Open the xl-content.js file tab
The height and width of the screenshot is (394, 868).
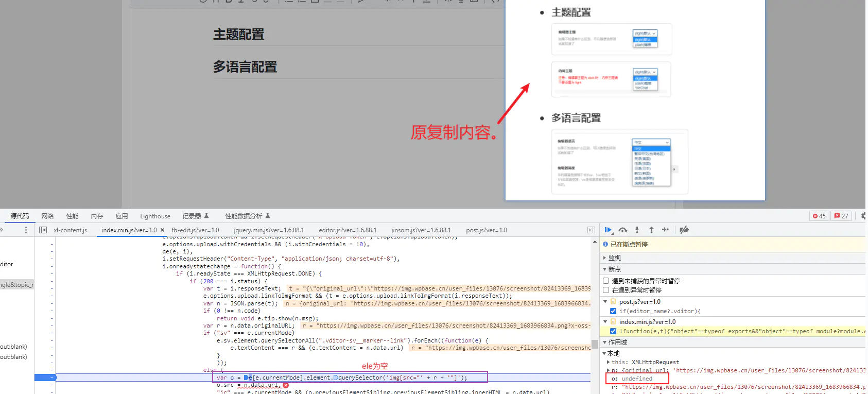pyautogui.click(x=70, y=230)
